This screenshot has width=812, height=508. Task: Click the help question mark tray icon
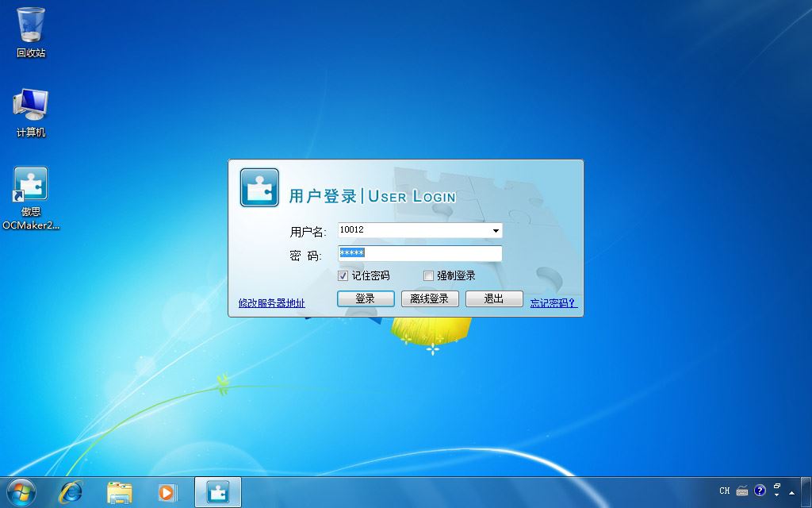[x=760, y=491]
